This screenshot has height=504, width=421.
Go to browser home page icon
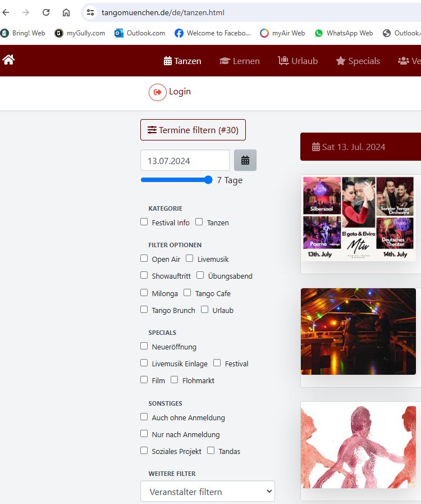(66, 12)
